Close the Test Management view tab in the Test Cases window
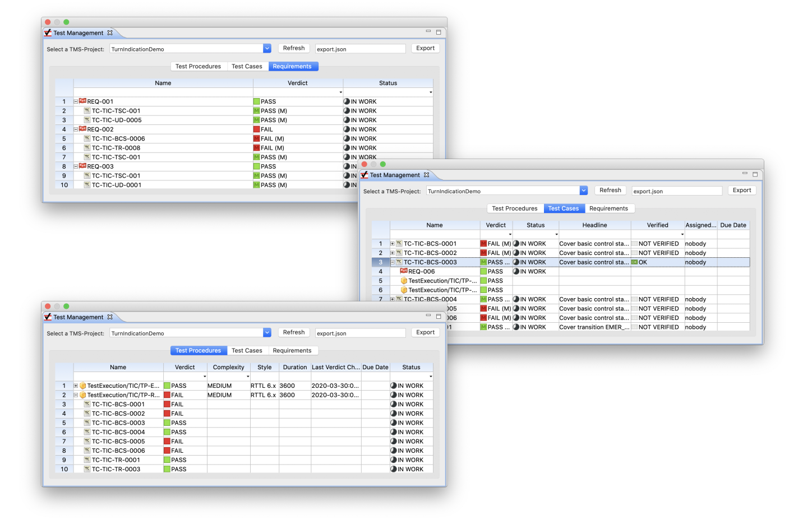Image resolution: width=812 pixels, height=529 pixels. pos(426,175)
